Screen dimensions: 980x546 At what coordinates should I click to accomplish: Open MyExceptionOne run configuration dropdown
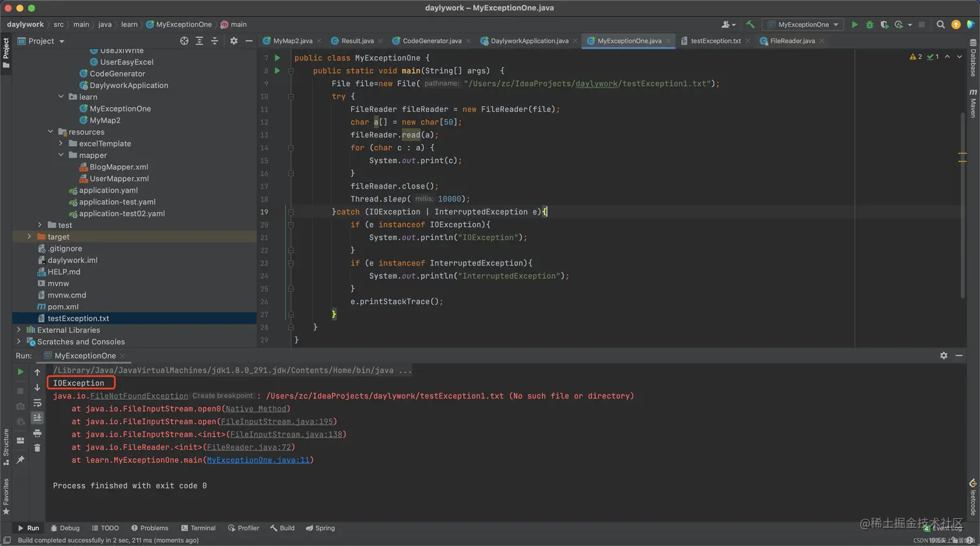click(x=803, y=25)
